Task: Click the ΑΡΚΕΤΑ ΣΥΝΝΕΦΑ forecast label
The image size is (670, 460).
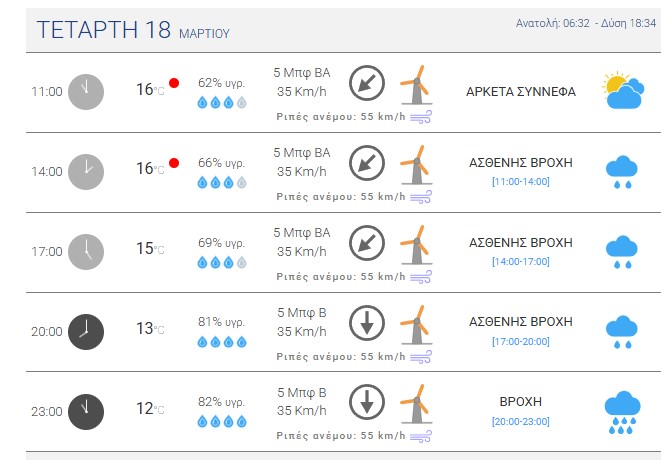Action: (x=520, y=91)
